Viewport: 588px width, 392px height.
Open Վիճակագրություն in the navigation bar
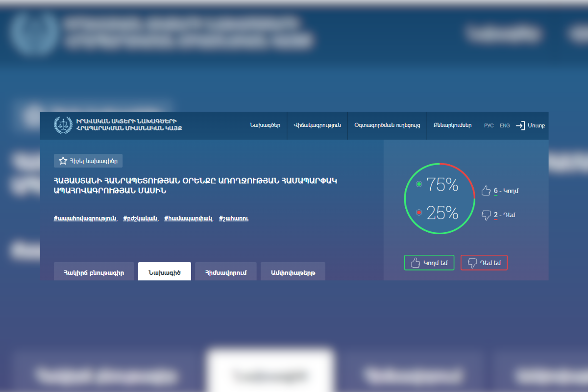[x=317, y=125]
